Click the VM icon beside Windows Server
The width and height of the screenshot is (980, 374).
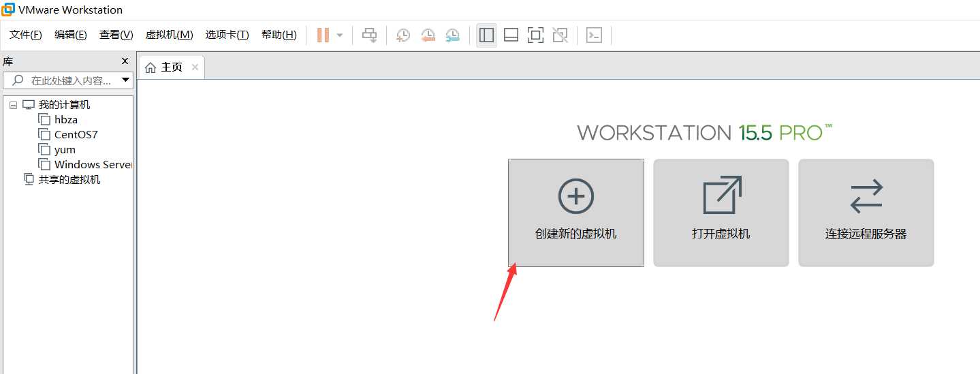tap(44, 165)
